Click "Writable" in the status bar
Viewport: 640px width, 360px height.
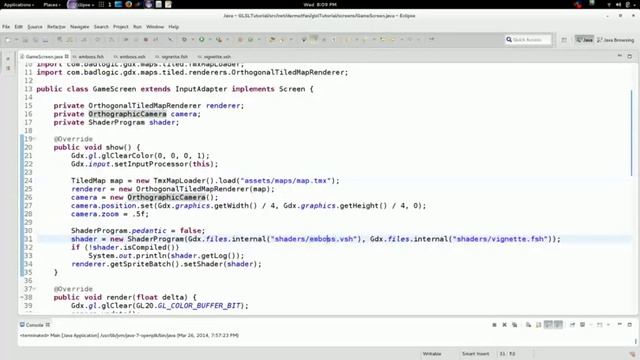coord(432,353)
